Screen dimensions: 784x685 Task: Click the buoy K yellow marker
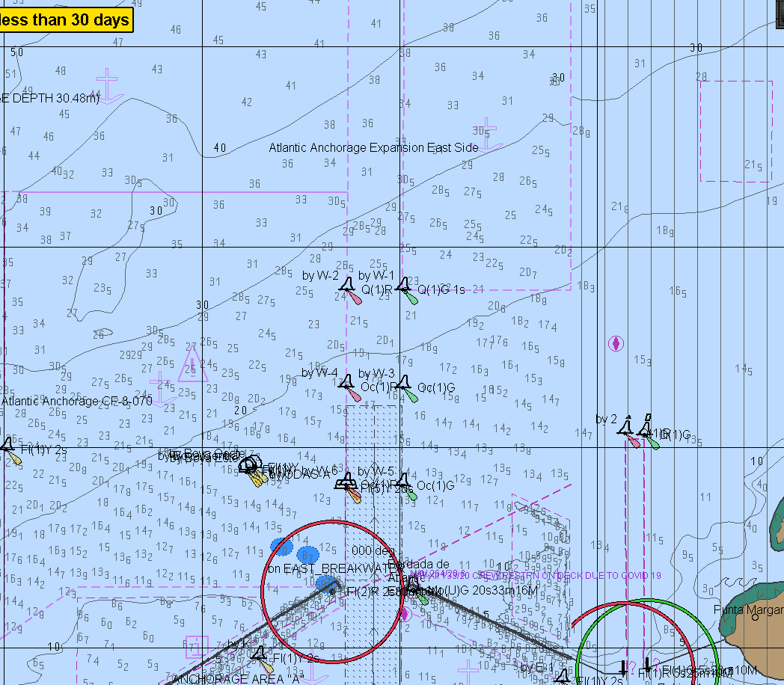point(260,657)
